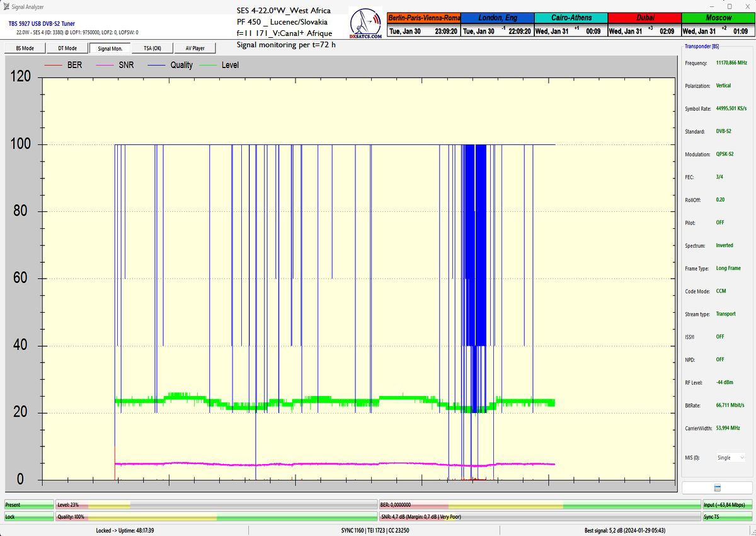The width and height of the screenshot is (756, 536).
Task: Click the Moscow time zone clock
Action: (718, 25)
